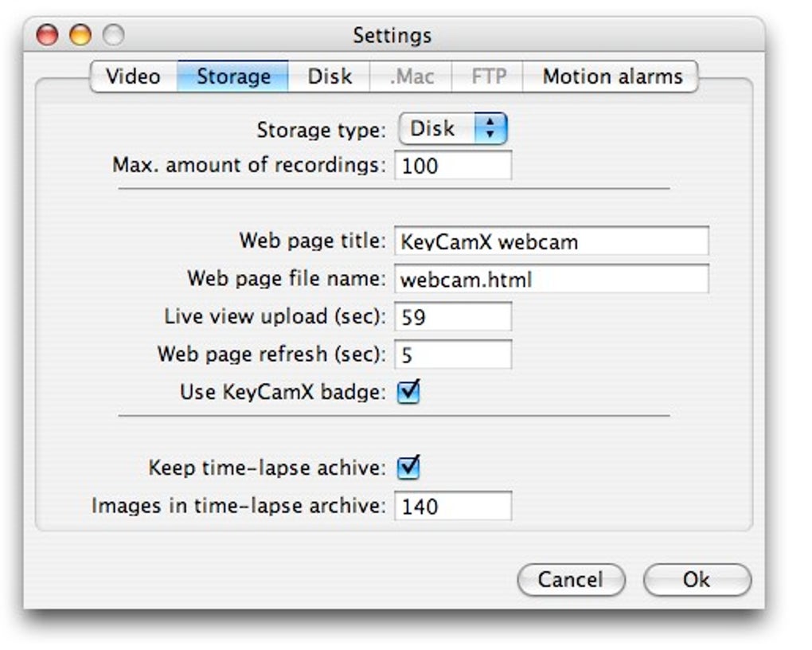Select the Live view upload seconds field
Image resolution: width=812 pixels, height=650 pixels.
[453, 317]
